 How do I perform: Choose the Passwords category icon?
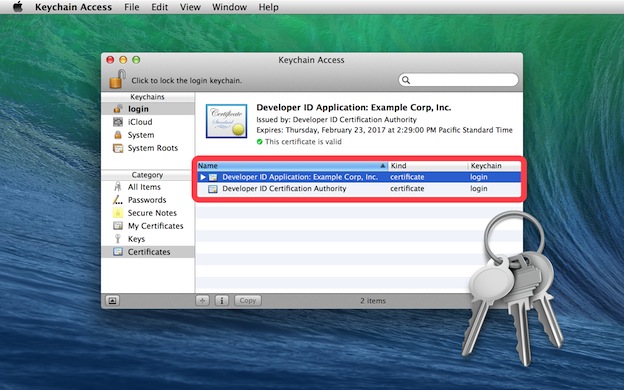pyautogui.click(x=118, y=200)
